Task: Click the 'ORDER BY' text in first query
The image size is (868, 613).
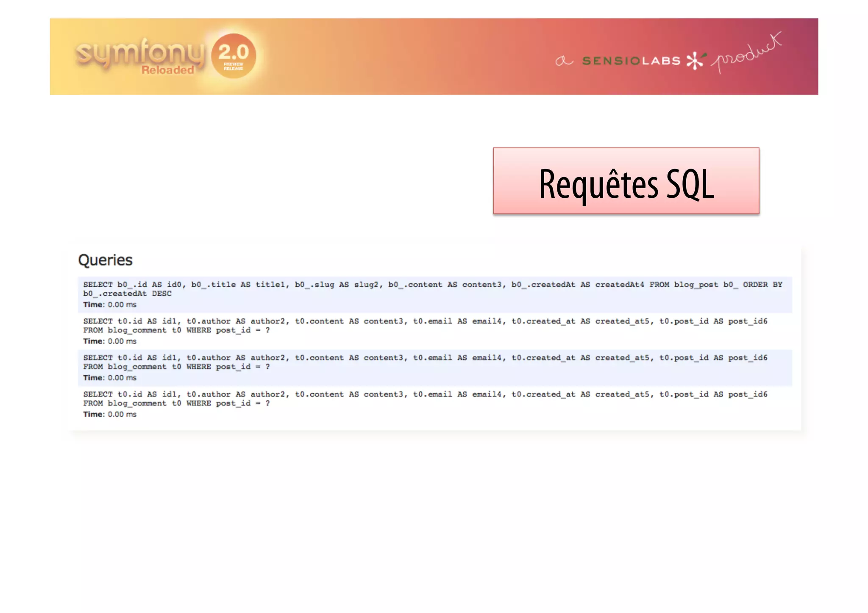Action: point(762,285)
